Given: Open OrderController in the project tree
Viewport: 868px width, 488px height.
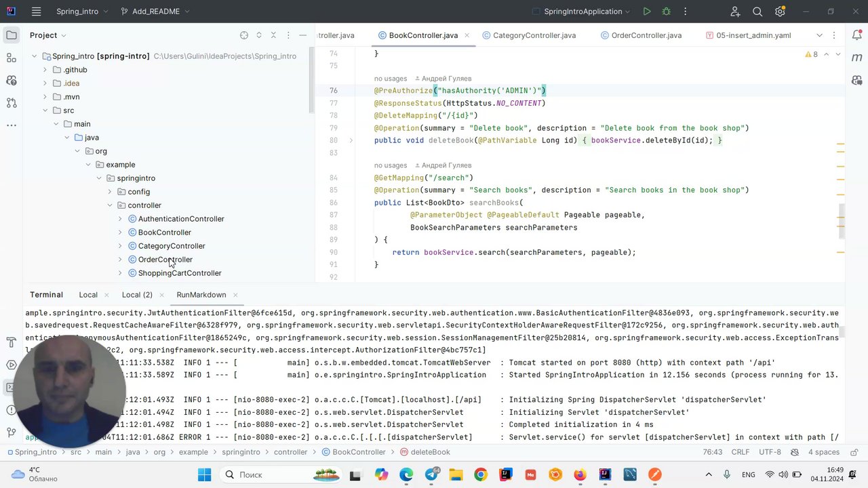Looking at the screenshot, I should click(165, 260).
